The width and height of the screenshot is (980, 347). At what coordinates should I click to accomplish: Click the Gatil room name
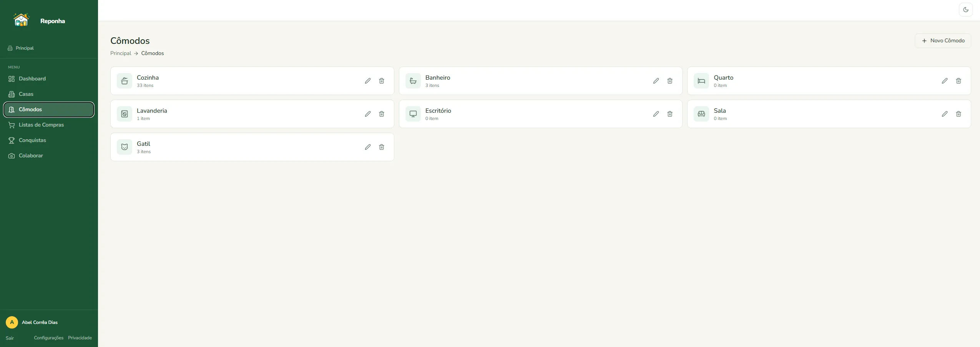click(x=143, y=144)
